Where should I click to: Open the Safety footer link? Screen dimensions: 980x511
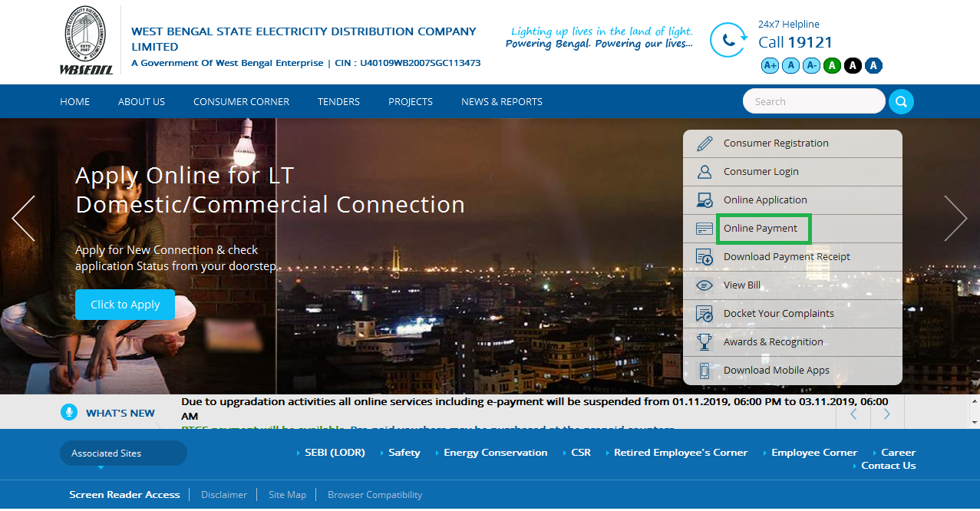(x=404, y=453)
